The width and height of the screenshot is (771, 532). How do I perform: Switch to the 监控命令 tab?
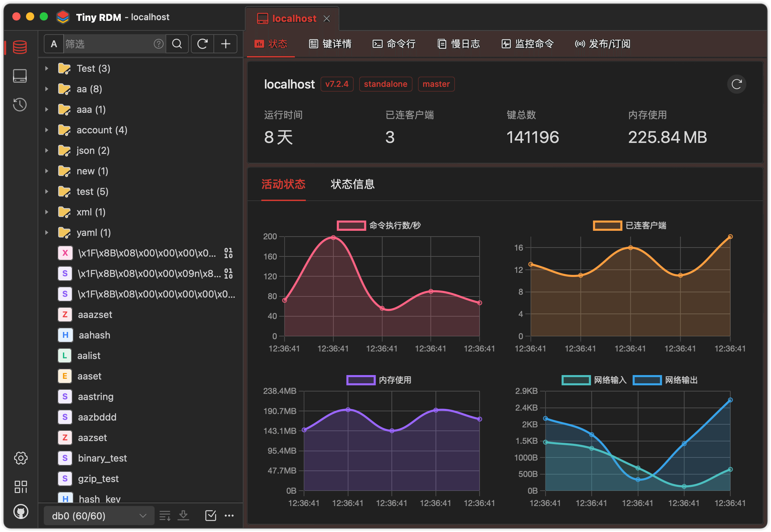pyautogui.click(x=527, y=44)
